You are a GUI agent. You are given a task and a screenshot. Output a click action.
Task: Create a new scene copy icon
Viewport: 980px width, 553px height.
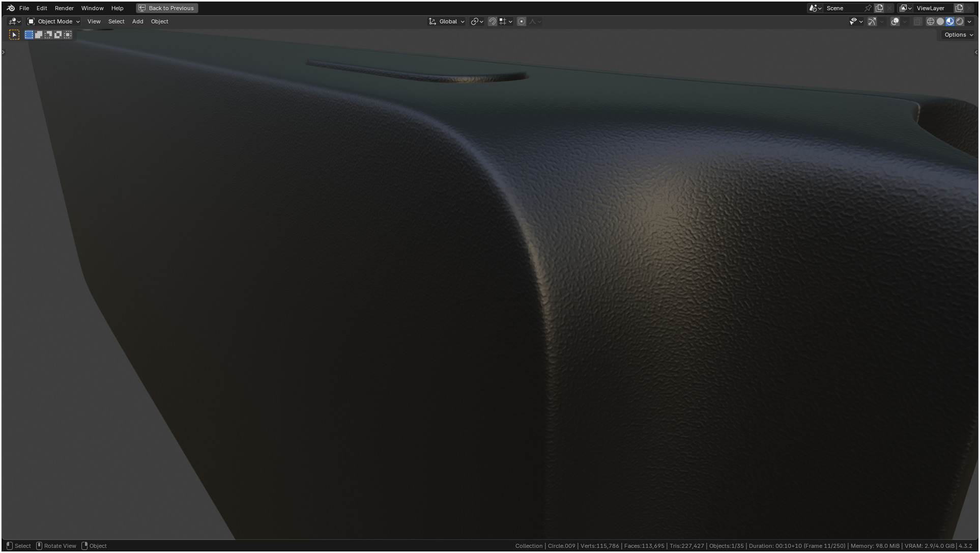click(879, 8)
